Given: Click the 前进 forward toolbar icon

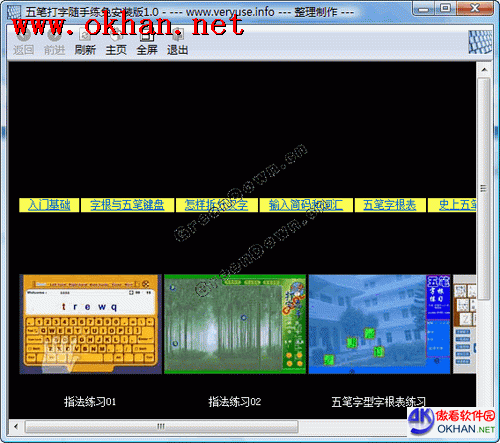Looking at the screenshot, I should 54,42.
